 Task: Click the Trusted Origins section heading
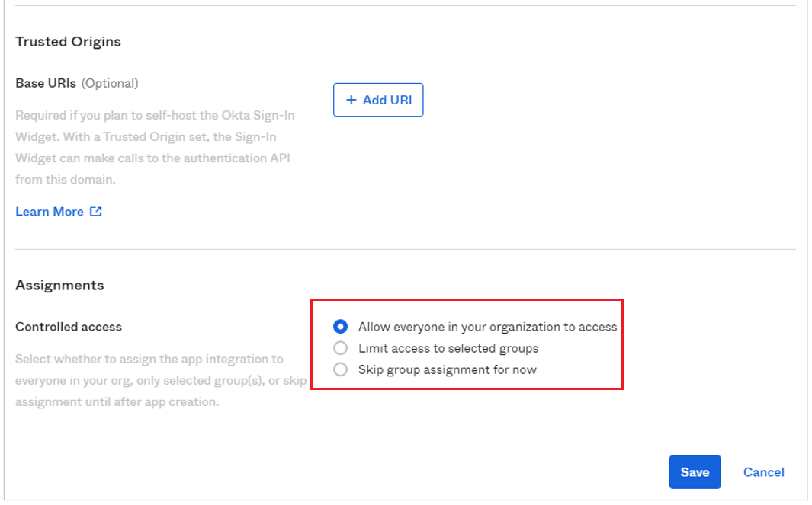pos(68,42)
